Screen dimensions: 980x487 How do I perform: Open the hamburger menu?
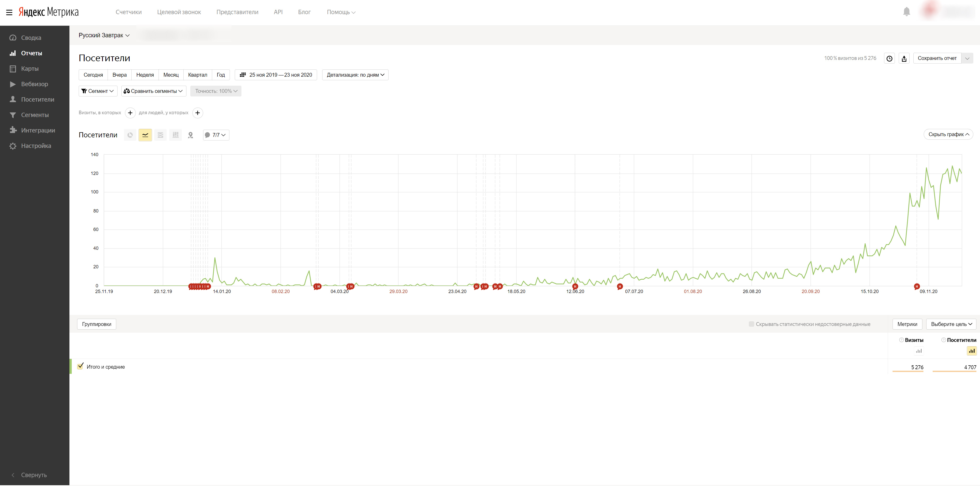9,12
